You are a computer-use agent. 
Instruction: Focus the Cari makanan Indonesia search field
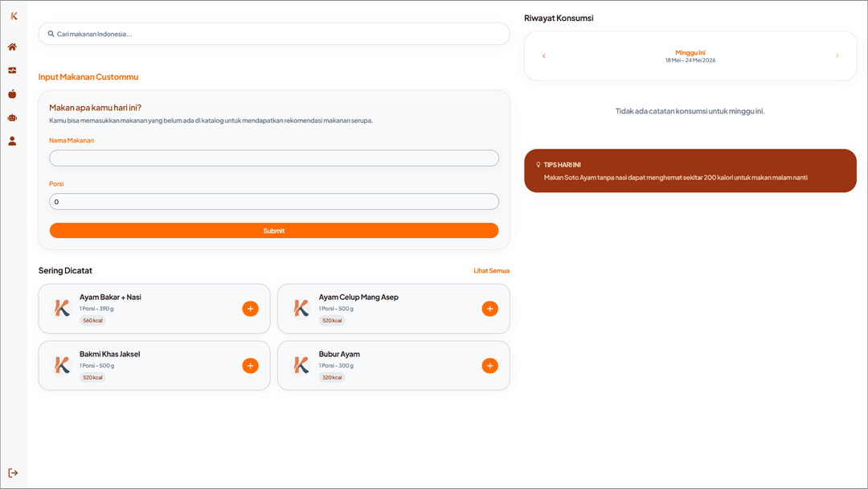[x=274, y=34]
